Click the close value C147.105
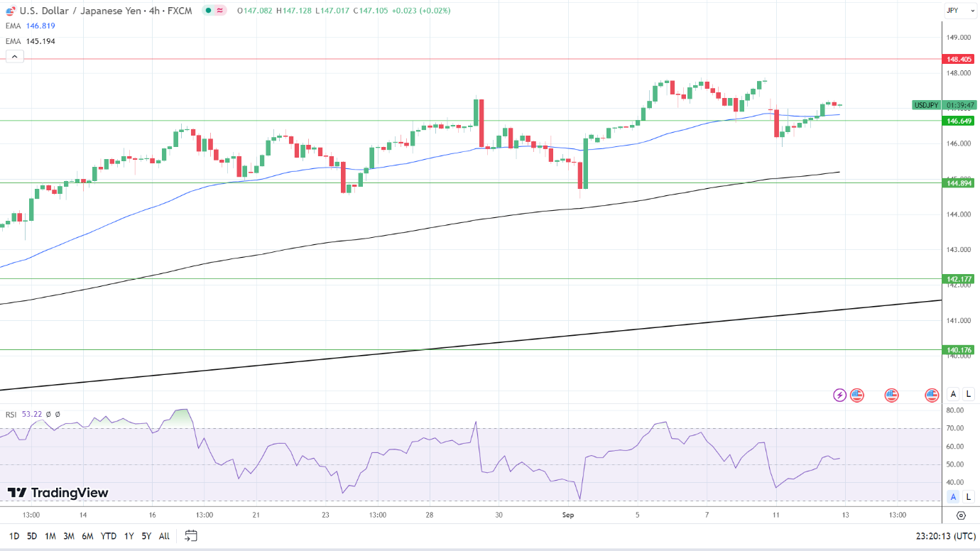Screen dimensions: 980x551 click(x=370, y=11)
